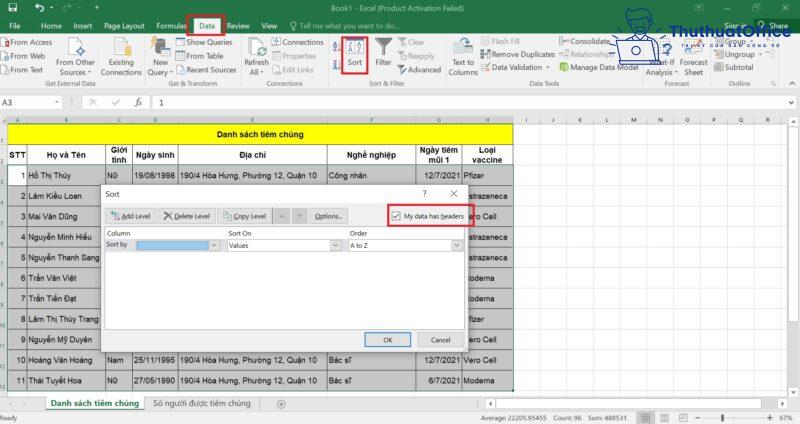Collapse the ribbon arrow
Viewport: 800px width, 424px height.
coord(792,83)
